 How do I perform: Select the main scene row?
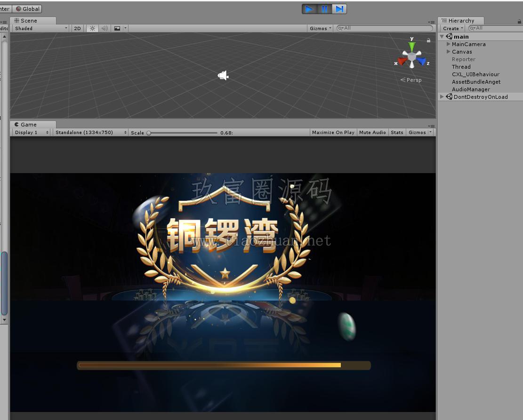(480, 37)
